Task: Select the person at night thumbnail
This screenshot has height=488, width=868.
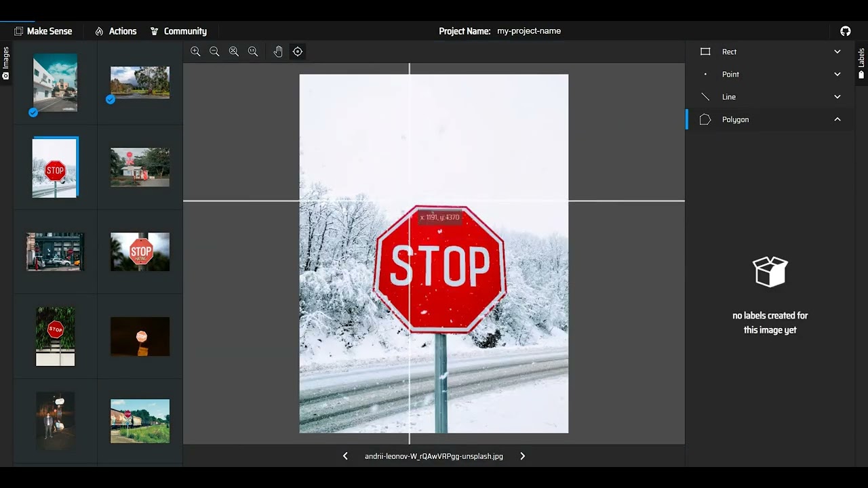Action: [x=55, y=421]
